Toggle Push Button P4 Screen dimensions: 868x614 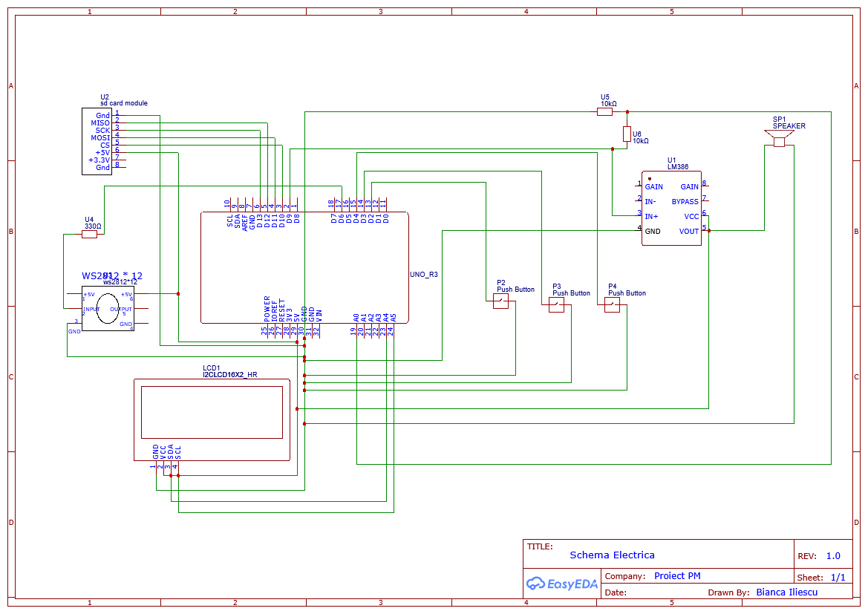612,304
